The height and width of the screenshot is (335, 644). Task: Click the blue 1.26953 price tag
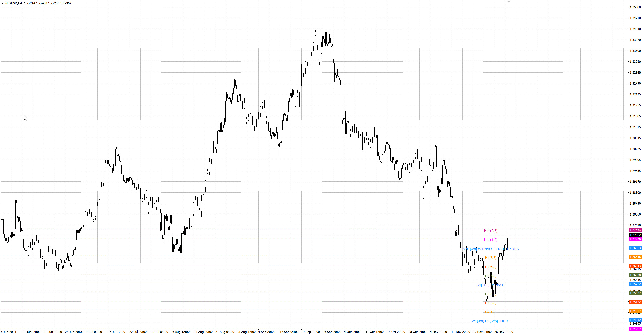[635, 248]
